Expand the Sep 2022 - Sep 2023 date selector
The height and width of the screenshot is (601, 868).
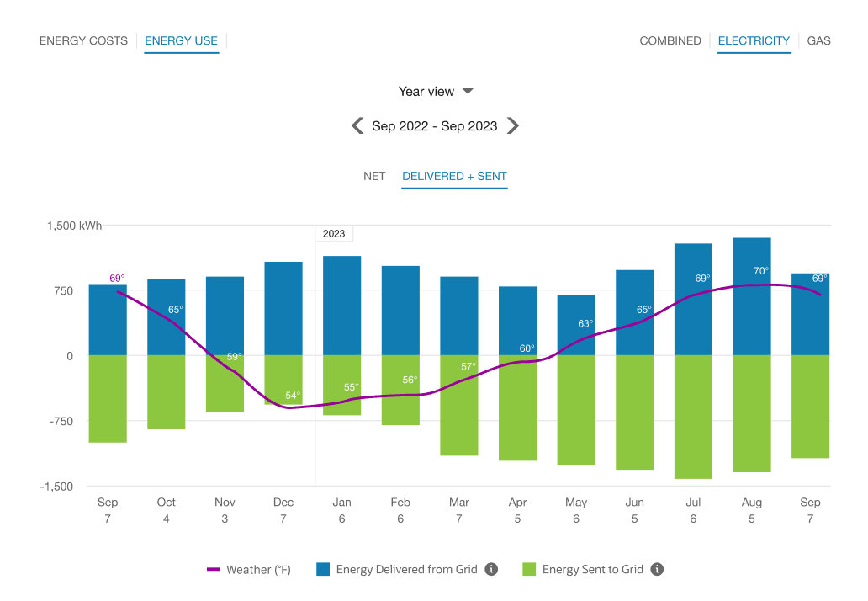click(435, 125)
